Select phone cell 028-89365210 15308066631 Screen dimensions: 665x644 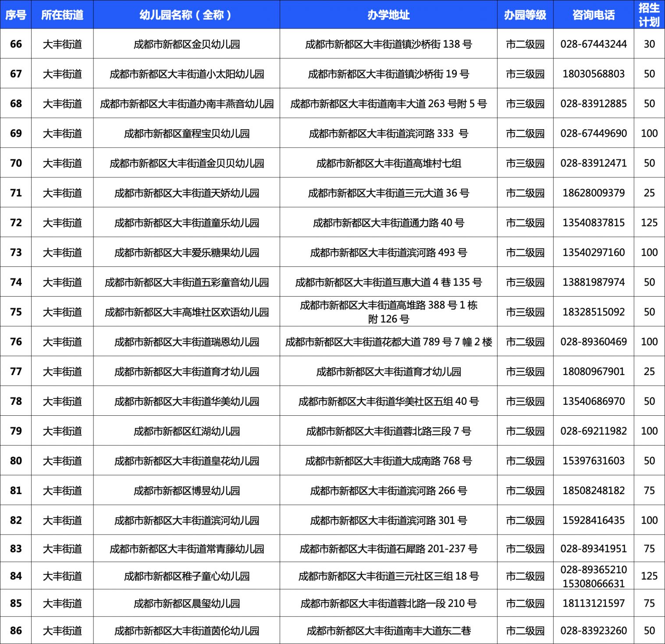coord(594,577)
